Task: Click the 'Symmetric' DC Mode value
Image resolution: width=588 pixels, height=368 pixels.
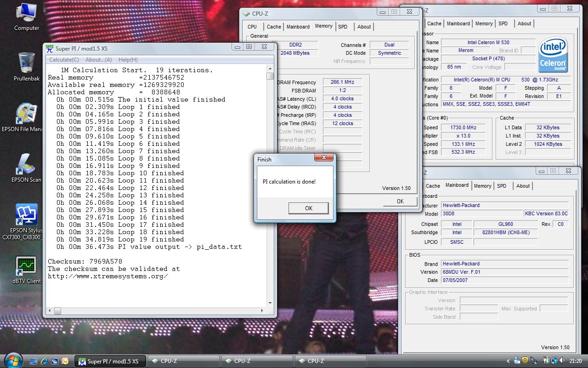Action: (x=390, y=53)
